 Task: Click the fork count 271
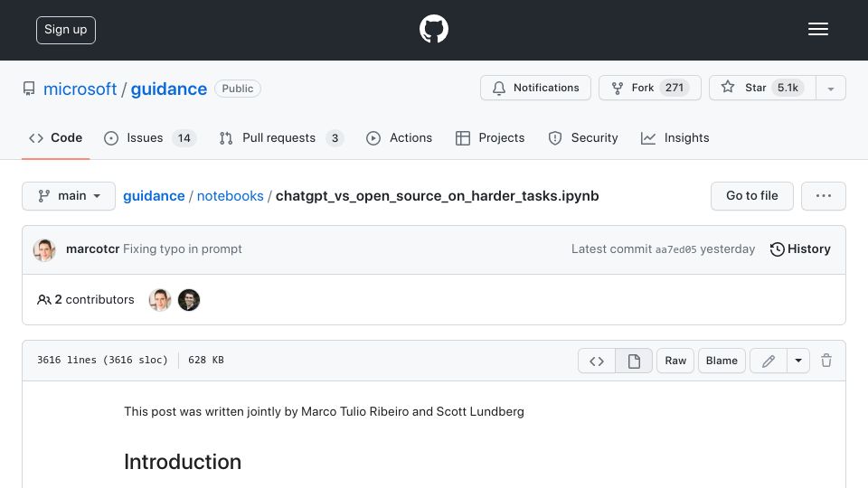675,88
